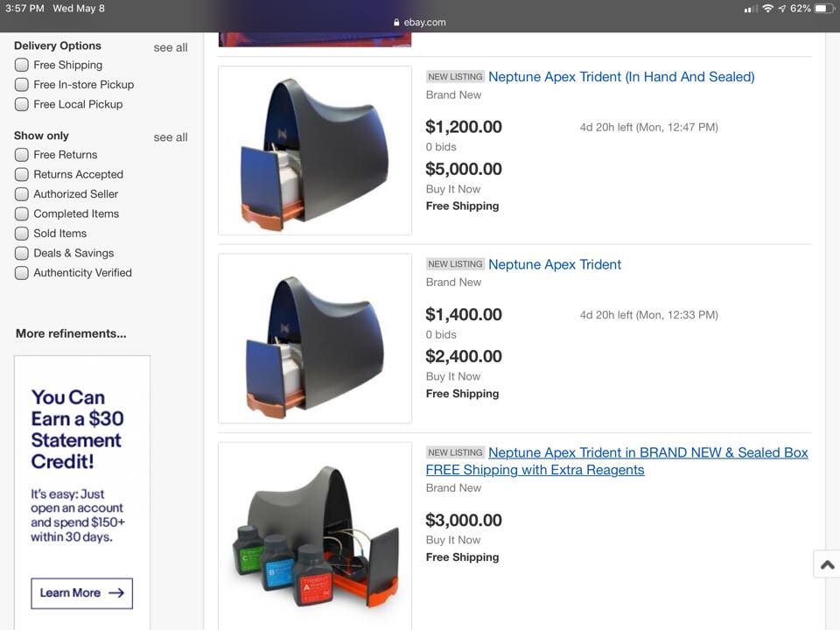840x630 pixels.
Task: Tap the Wi-Fi icon in status bar
Action: pos(767,9)
